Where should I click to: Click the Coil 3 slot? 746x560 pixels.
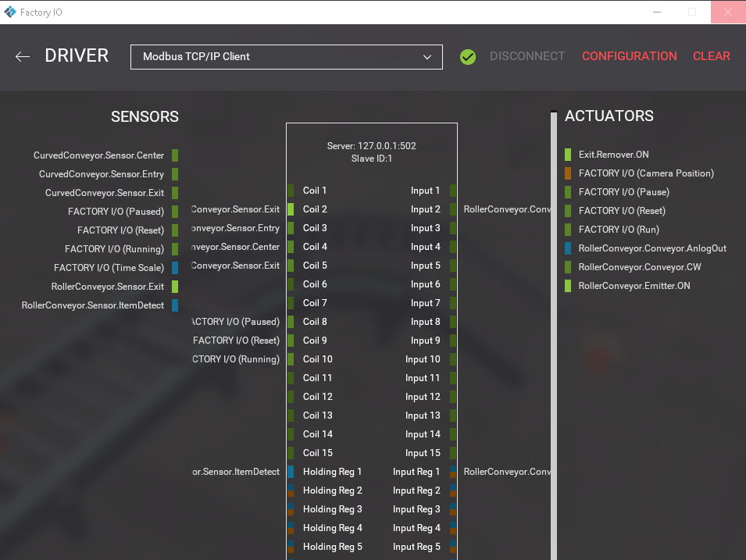click(x=315, y=228)
